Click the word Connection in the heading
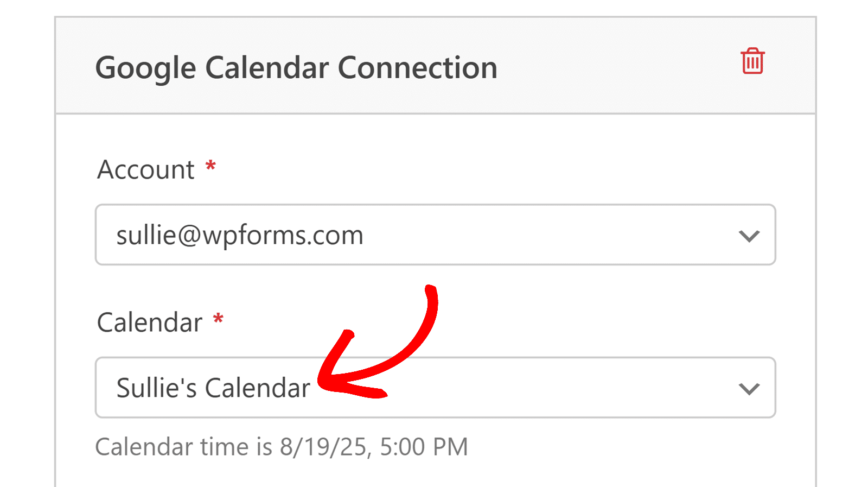The width and height of the screenshot is (868, 487). pyautogui.click(x=417, y=68)
